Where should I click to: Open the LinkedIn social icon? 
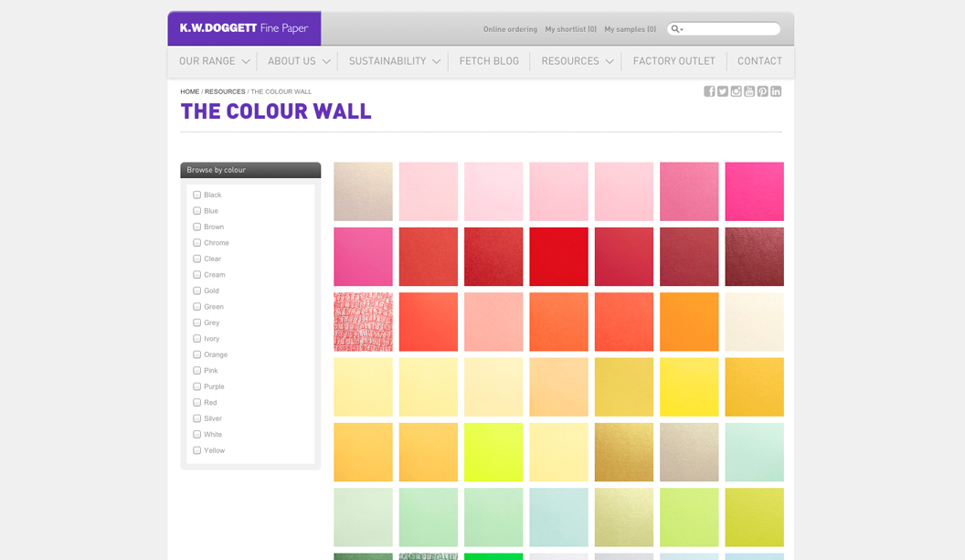[776, 91]
